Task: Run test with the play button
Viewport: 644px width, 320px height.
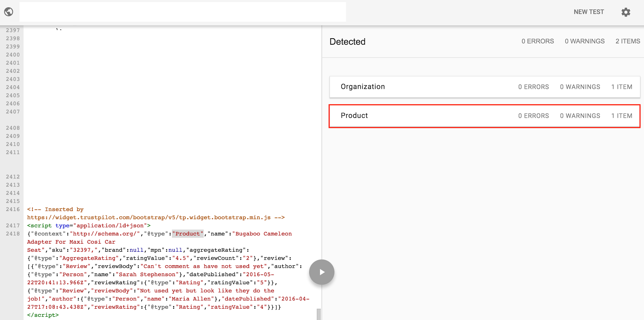Action: click(x=322, y=272)
